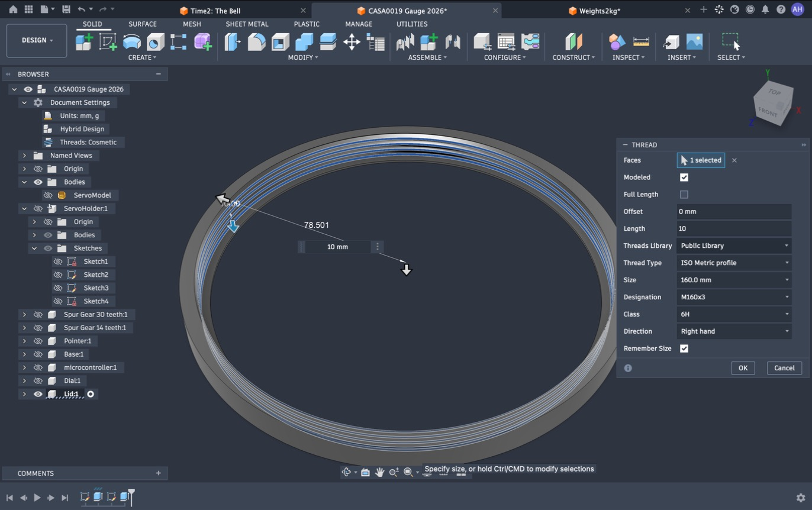Viewport: 812px width, 510px height.
Task: Click the ViewCube in the corner
Action: click(x=773, y=104)
